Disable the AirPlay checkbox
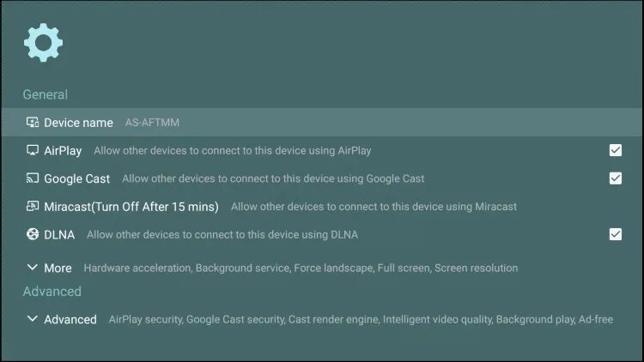Image resolution: width=644 pixels, height=362 pixels. [x=615, y=150]
